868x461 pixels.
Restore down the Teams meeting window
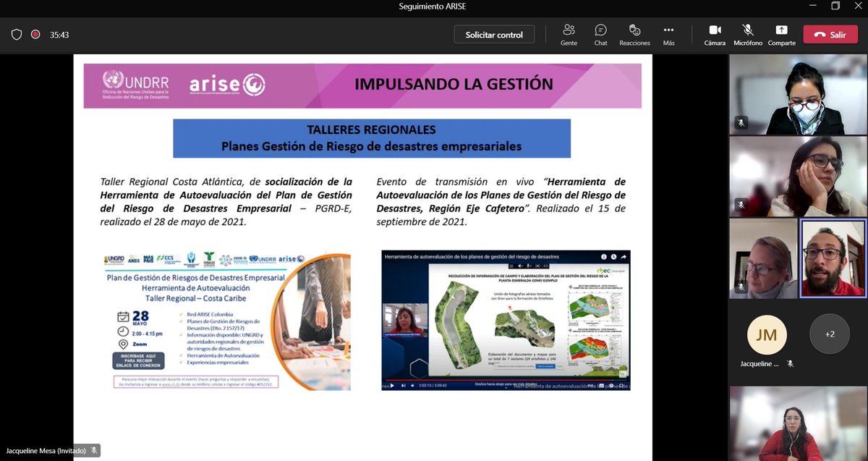pos(835,6)
